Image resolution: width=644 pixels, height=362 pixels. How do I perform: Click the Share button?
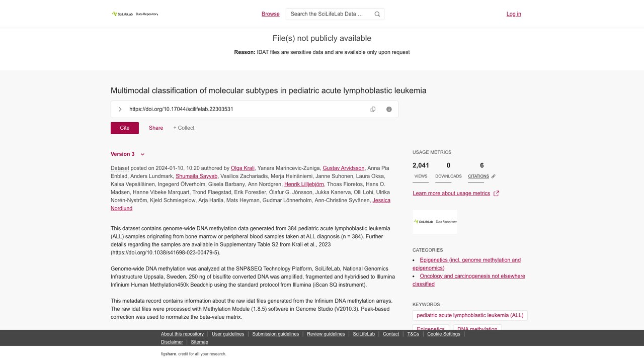pos(156,128)
